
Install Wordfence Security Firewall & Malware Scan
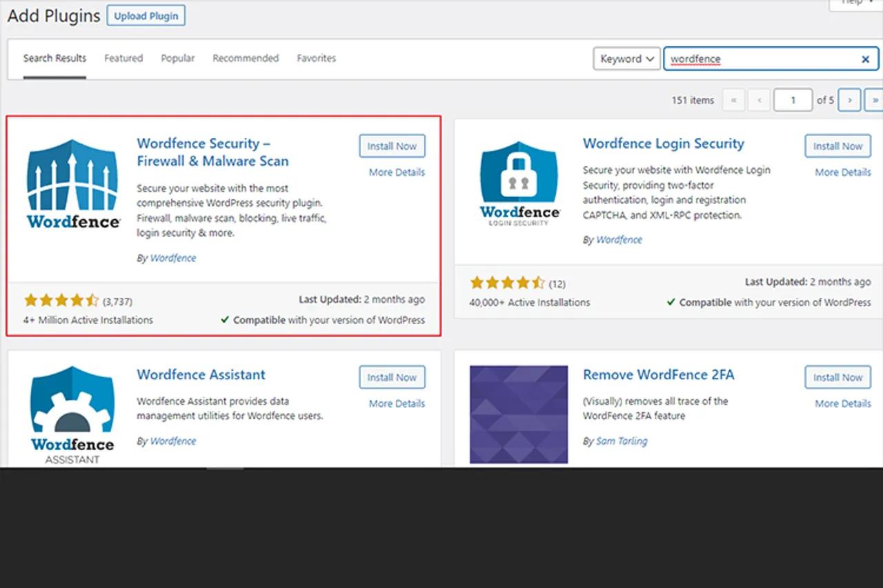392,146
